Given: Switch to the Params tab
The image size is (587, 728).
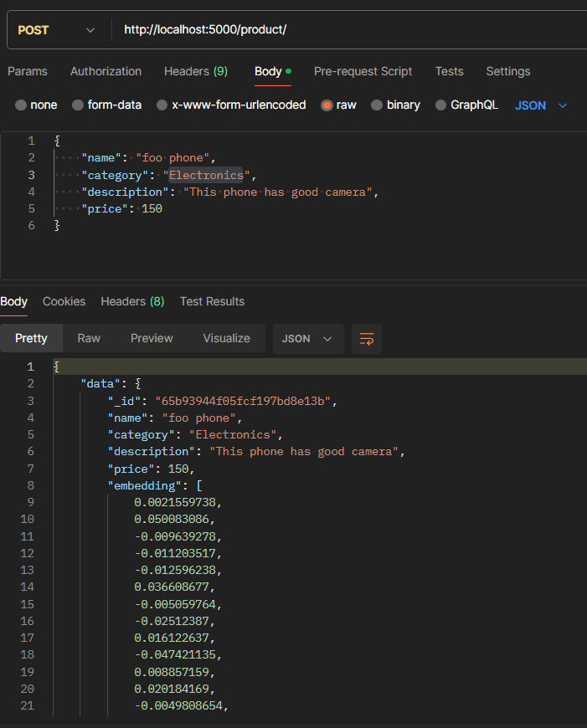Looking at the screenshot, I should pyautogui.click(x=28, y=72).
